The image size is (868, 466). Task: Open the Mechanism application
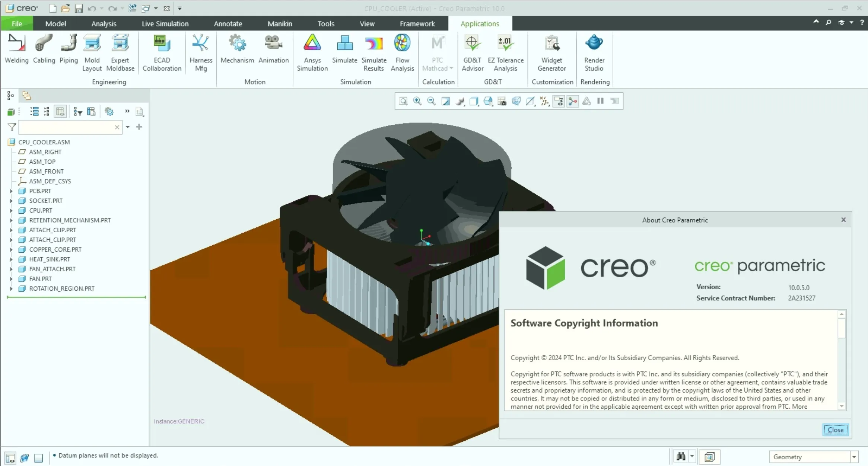[x=237, y=49]
